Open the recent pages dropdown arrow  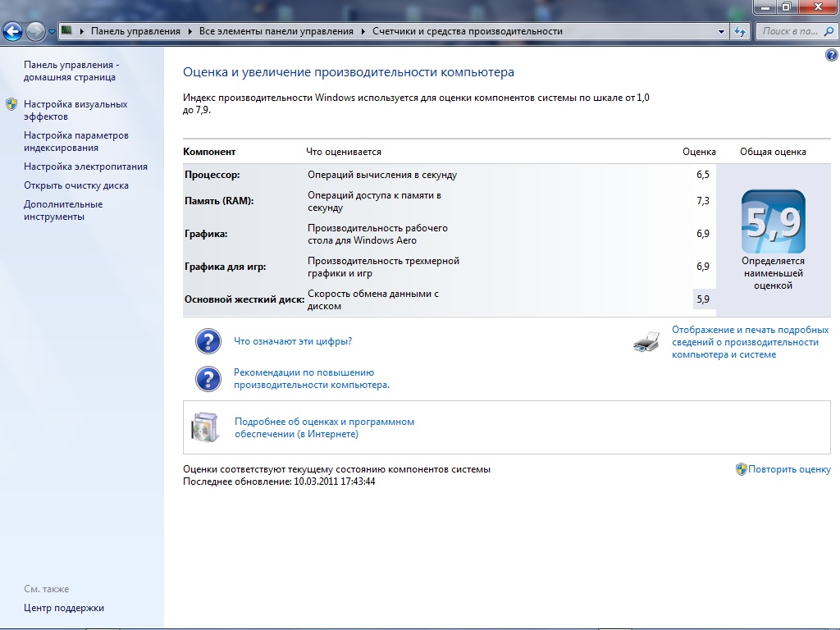[x=52, y=32]
